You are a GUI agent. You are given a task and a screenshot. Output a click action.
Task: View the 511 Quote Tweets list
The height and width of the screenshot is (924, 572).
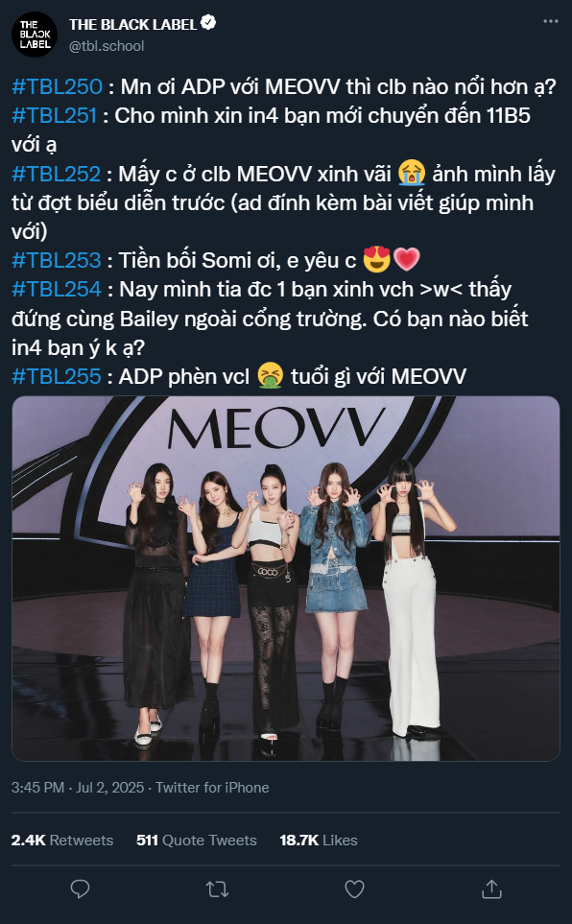(x=197, y=841)
